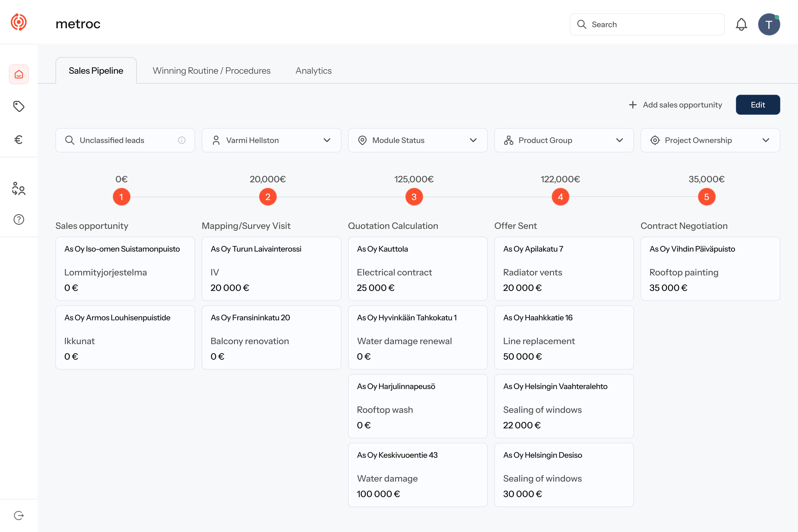Image resolution: width=798 pixels, height=532 pixels.
Task: Open the euro icon in sidebar
Action: pyautogui.click(x=19, y=139)
